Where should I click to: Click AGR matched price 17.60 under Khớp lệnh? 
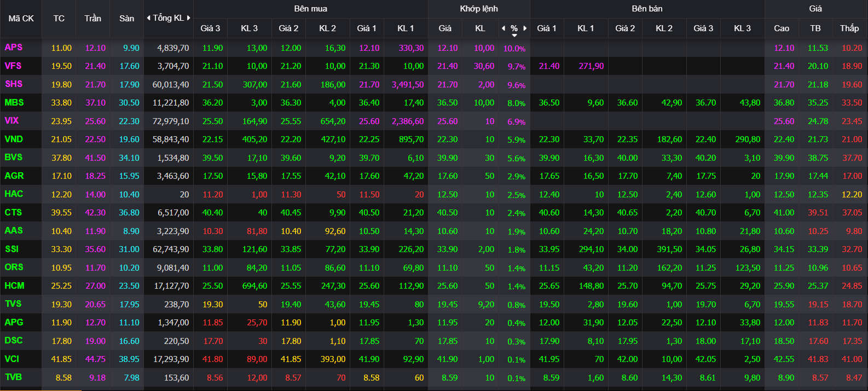coord(448,176)
